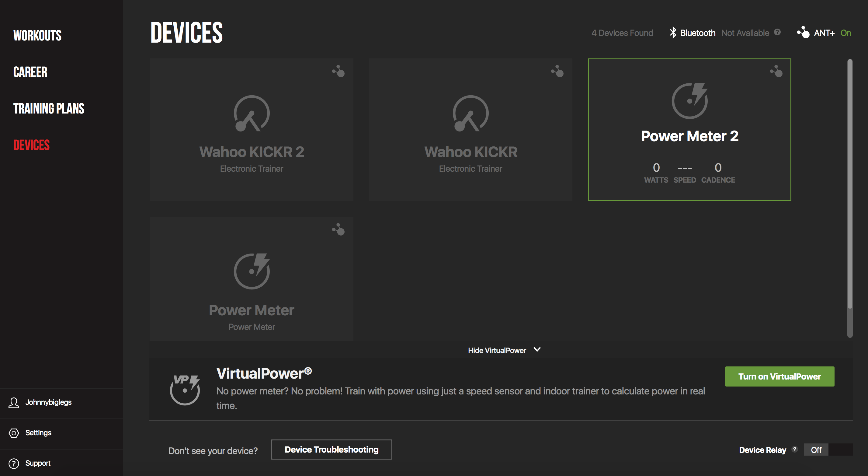Image resolution: width=868 pixels, height=476 pixels.
Task: Turn on VirtualPower
Action: [x=780, y=376]
